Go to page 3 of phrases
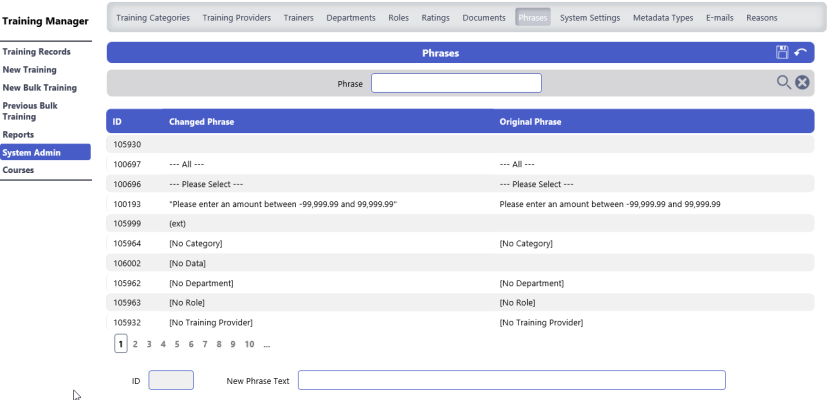The height and width of the screenshot is (400, 830). coord(149,344)
